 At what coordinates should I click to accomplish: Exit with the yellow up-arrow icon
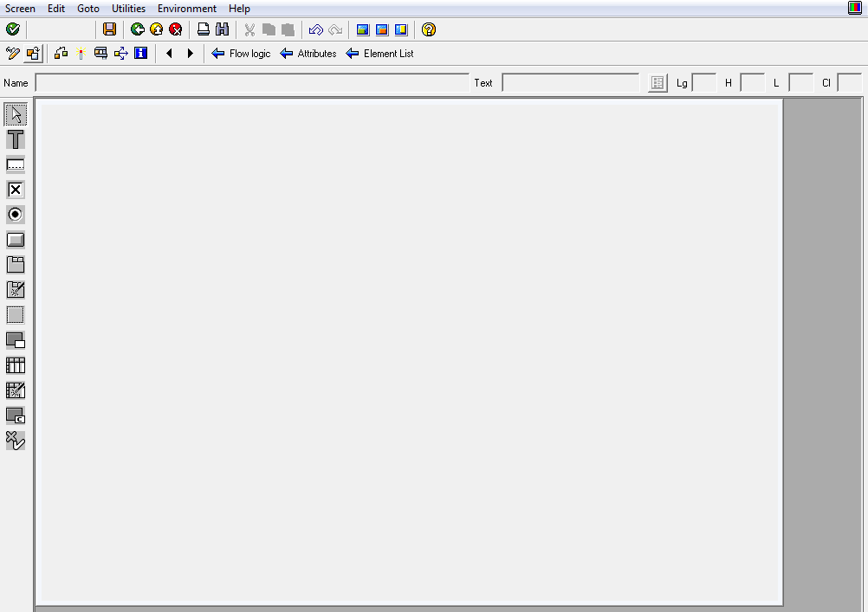(x=157, y=29)
